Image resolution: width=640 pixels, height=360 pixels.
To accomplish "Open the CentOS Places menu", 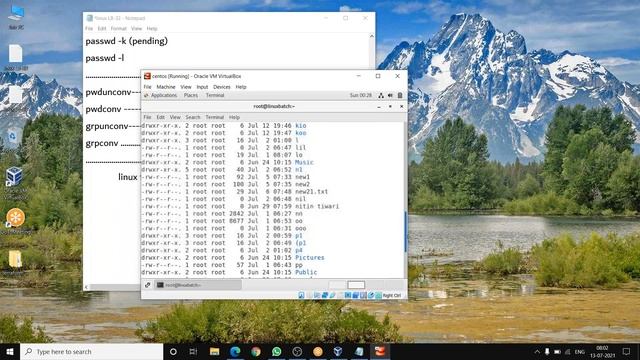I will pos(191,95).
